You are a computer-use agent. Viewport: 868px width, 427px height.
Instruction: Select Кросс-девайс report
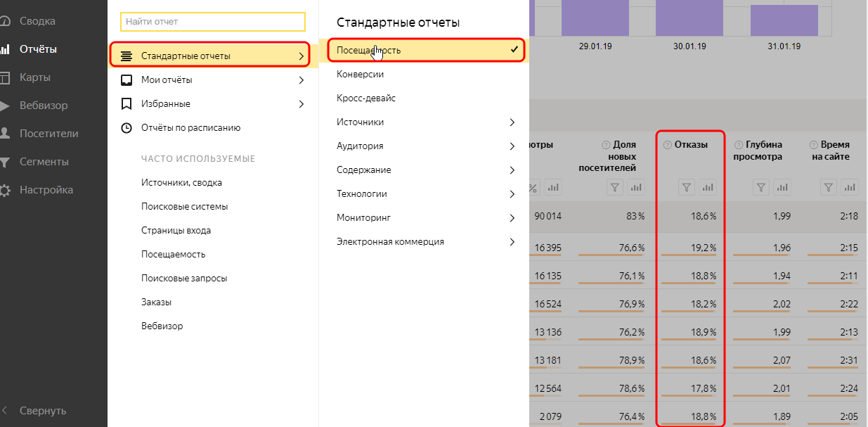coord(366,98)
